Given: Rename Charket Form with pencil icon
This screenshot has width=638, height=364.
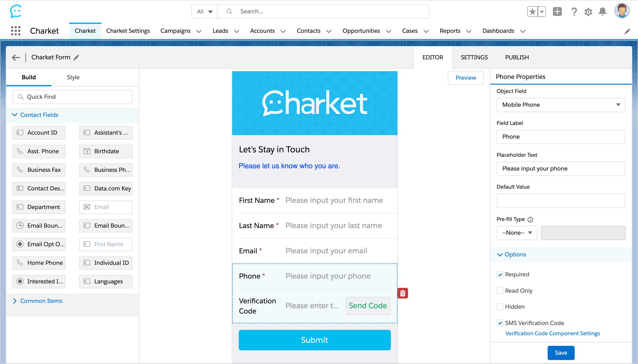Looking at the screenshot, I should tap(76, 58).
